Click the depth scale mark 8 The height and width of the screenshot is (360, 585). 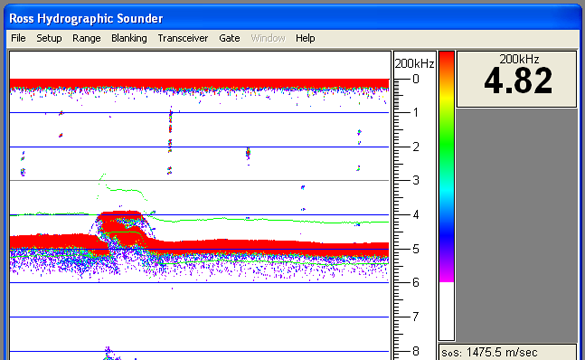pyautogui.click(x=416, y=351)
